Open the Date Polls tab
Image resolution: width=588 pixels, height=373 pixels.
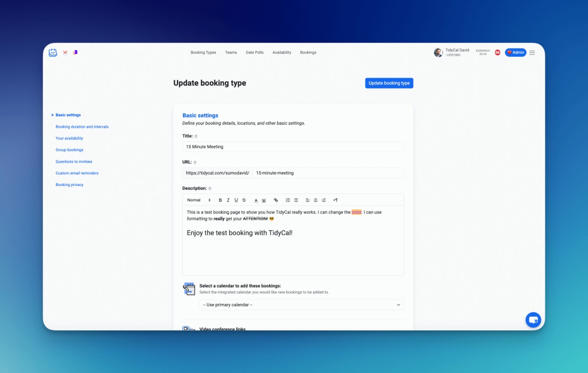[254, 52]
